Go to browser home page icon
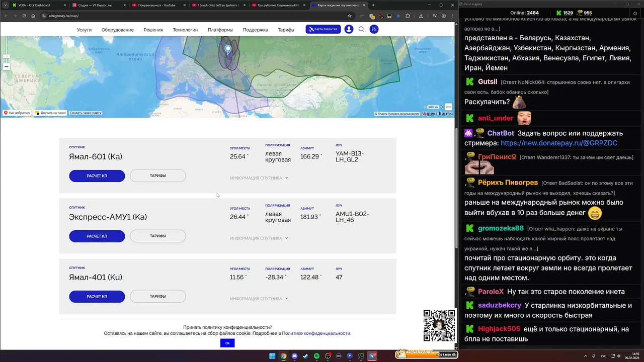The image size is (644, 362). tap(33, 16)
